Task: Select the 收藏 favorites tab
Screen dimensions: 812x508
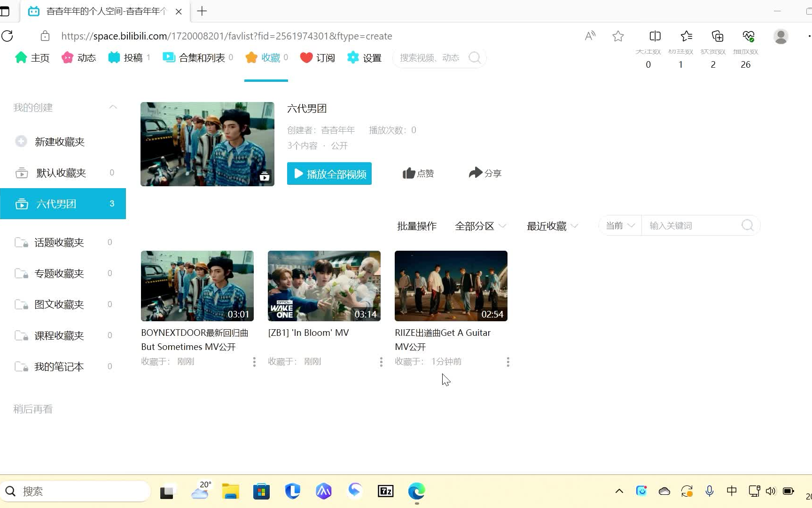Action: click(x=266, y=57)
